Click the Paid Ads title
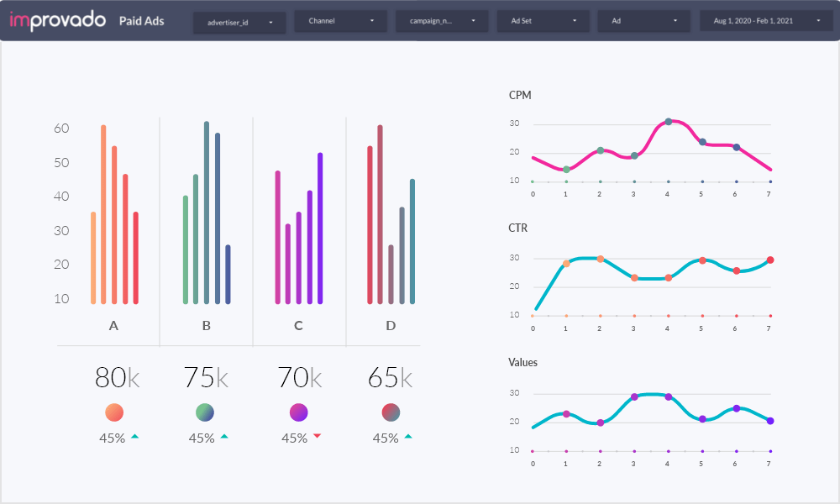840x504 pixels. tap(147, 22)
